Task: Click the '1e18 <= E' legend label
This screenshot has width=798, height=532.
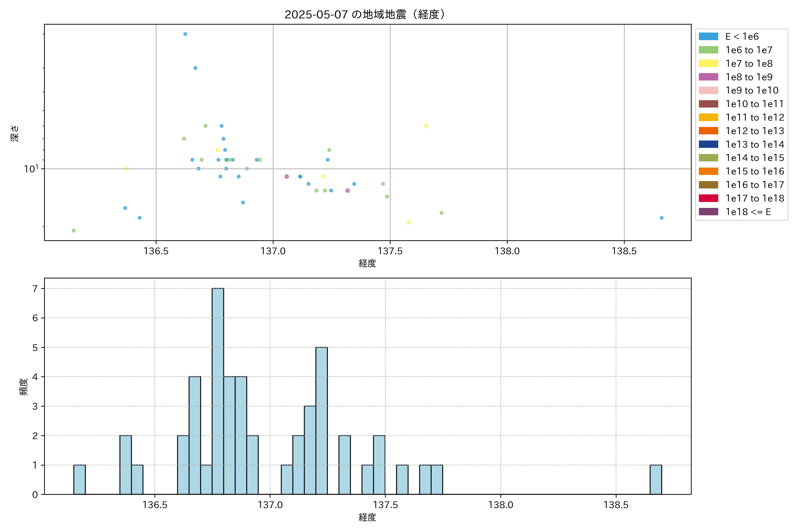Action: (x=748, y=212)
